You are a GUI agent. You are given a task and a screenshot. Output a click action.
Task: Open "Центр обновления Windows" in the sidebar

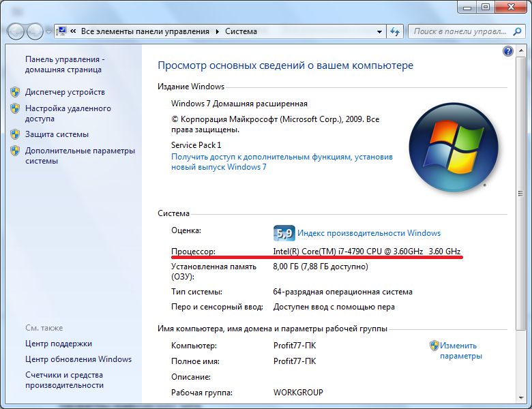coord(78,359)
